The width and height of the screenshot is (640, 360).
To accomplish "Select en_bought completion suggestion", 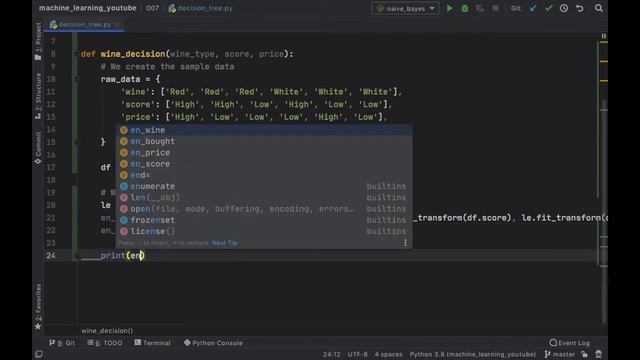I will point(264,141).
